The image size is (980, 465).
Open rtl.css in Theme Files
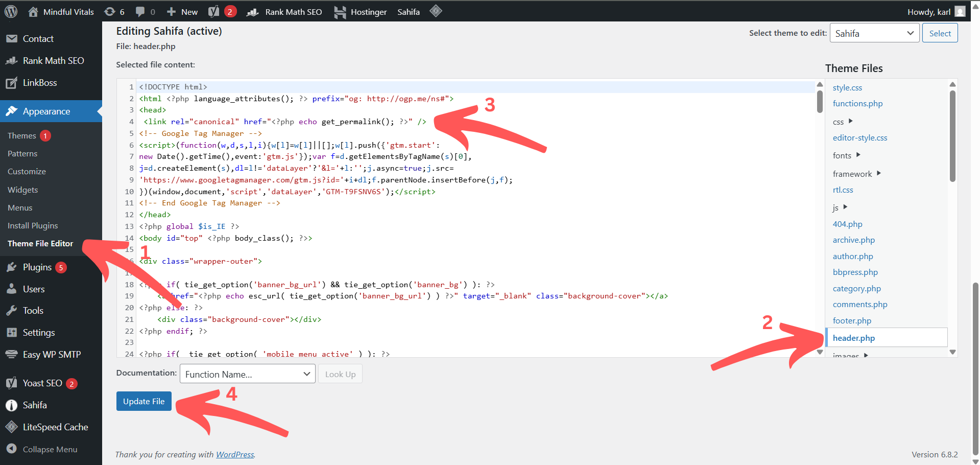point(843,190)
